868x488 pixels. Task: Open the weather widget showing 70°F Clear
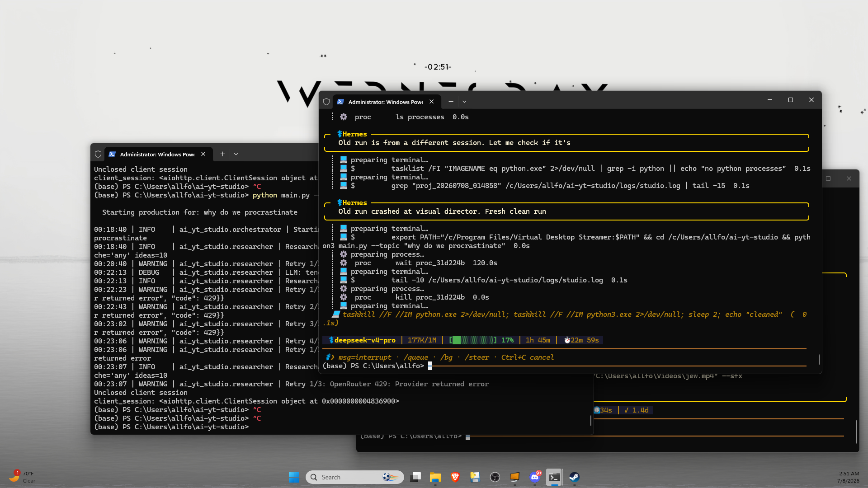23,477
